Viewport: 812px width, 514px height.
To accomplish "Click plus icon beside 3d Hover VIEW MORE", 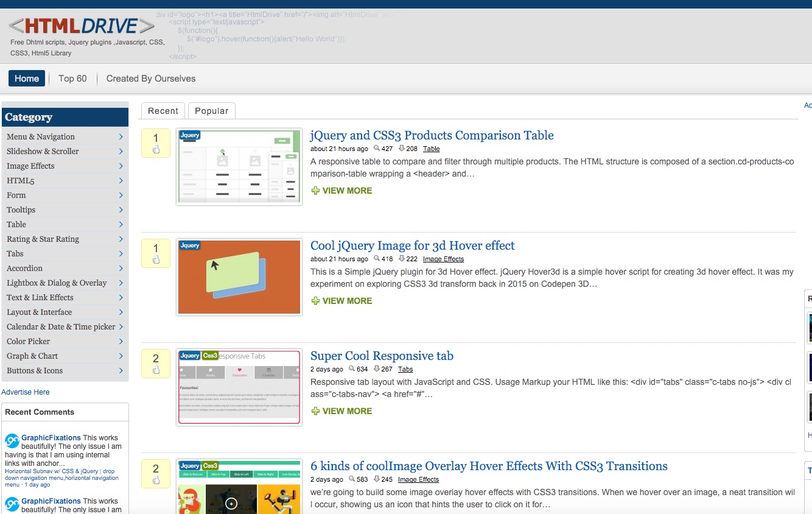I will click(315, 301).
